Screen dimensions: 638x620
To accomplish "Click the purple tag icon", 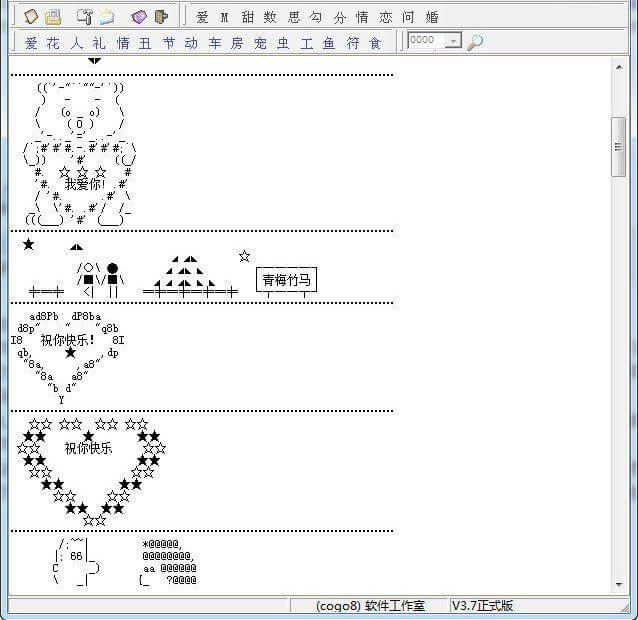I will point(139,17).
